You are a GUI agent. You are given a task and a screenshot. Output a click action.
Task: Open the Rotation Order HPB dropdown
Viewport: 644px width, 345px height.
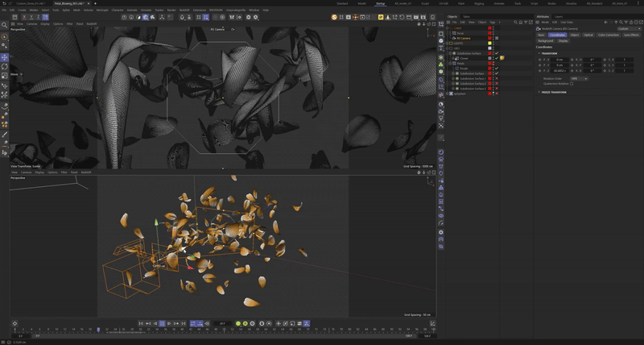tap(579, 78)
